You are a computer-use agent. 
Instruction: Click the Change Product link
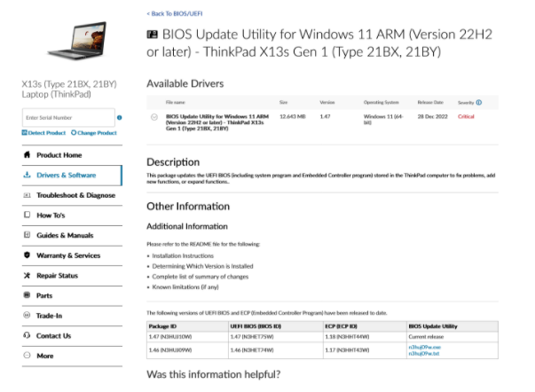coord(94,133)
